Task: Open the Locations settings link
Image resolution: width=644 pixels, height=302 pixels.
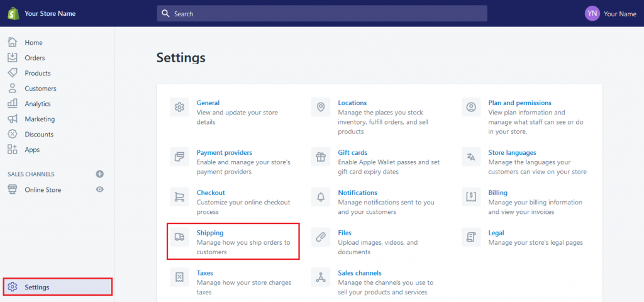Action: click(x=352, y=103)
